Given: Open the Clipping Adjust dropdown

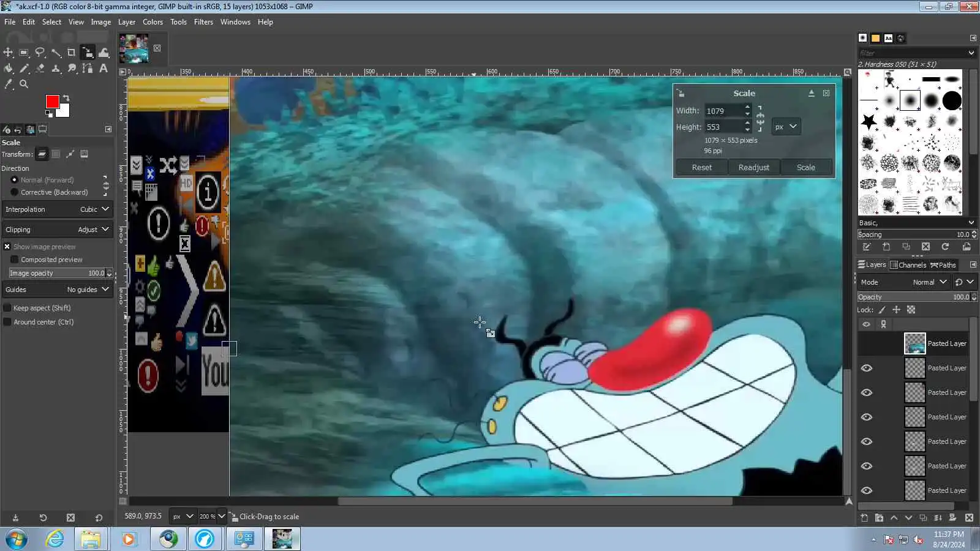Looking at the screenshot, I should tap(58, 230).
